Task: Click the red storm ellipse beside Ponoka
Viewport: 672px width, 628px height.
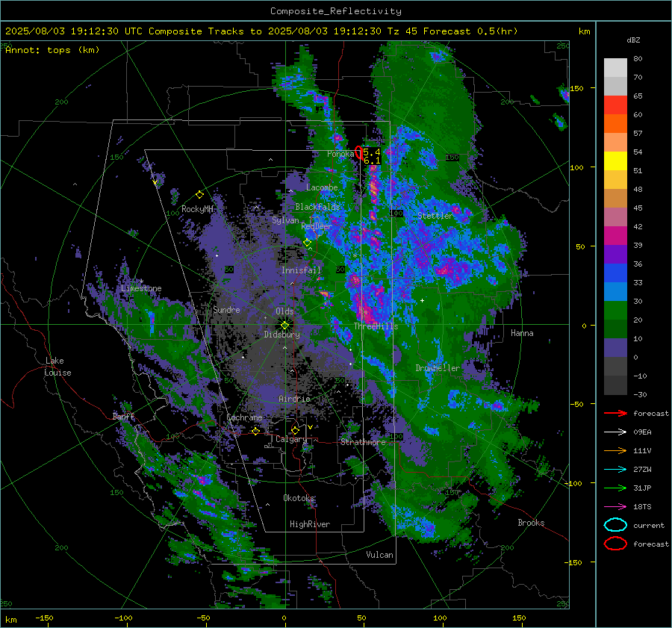Action: [358, 152]
